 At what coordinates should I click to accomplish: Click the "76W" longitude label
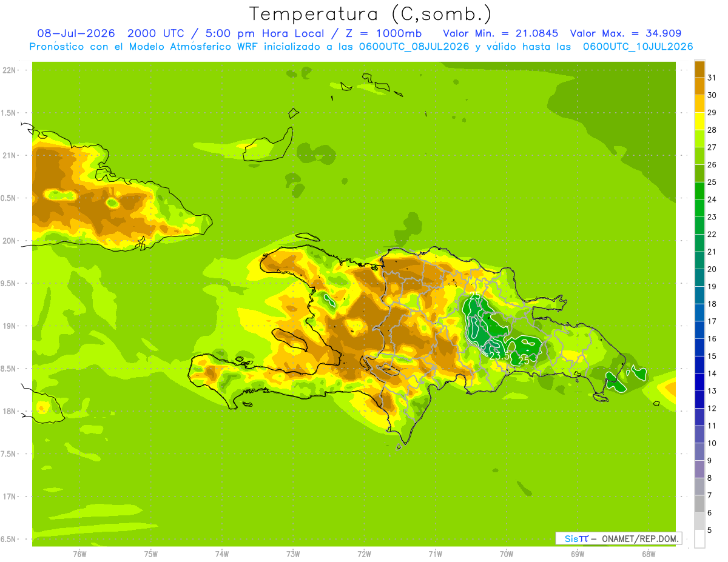point(79,554)
